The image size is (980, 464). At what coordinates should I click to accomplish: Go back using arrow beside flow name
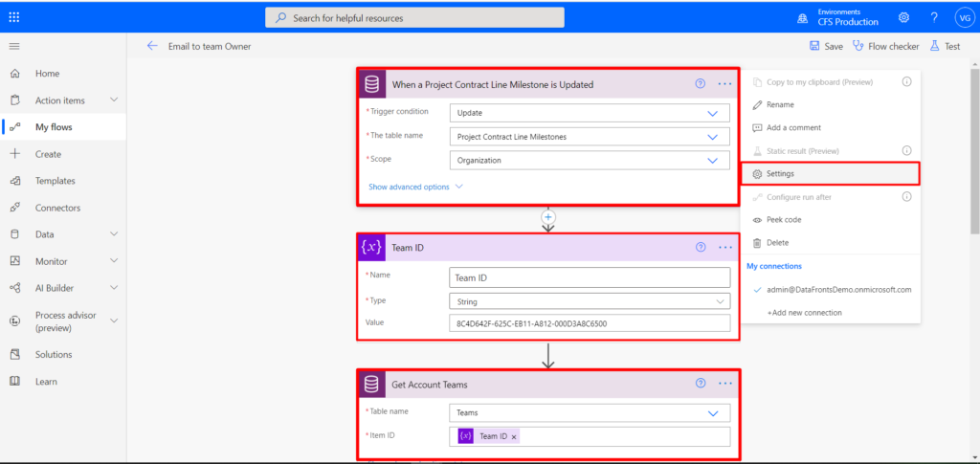(x=152, y=46)
